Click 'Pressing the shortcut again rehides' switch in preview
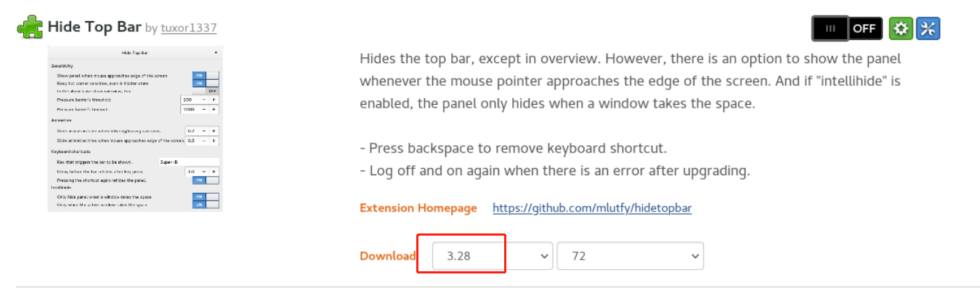Image resolution: width=980 pixels, height=296 pixels. click(206, 180)
